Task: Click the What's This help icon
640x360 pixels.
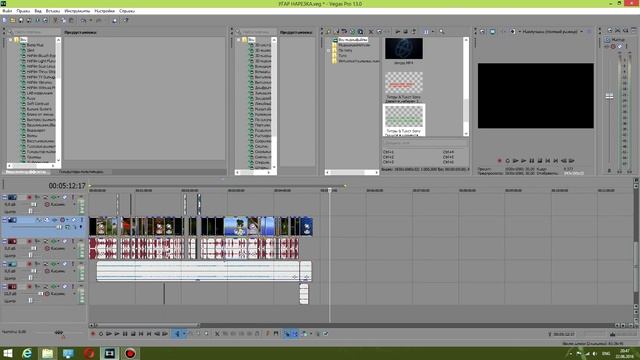Action: 126,20
